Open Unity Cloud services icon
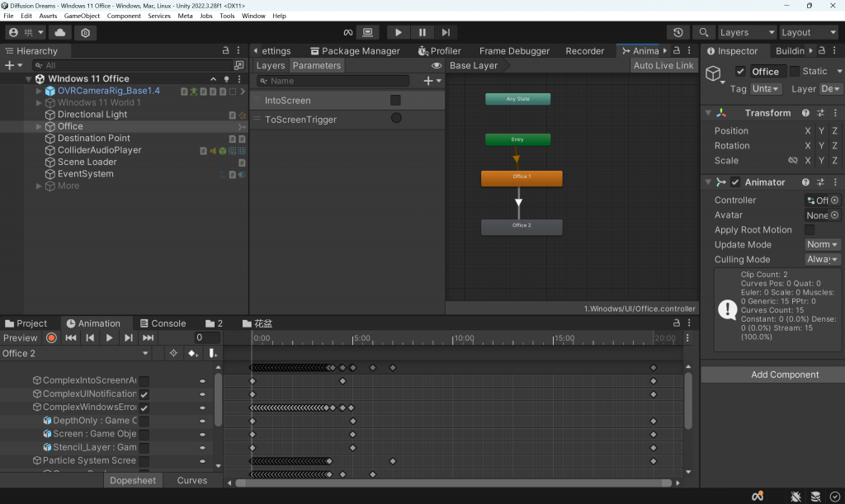Image resolution: width=845 pixels, height=504 pixels. [x=60, y=32]
